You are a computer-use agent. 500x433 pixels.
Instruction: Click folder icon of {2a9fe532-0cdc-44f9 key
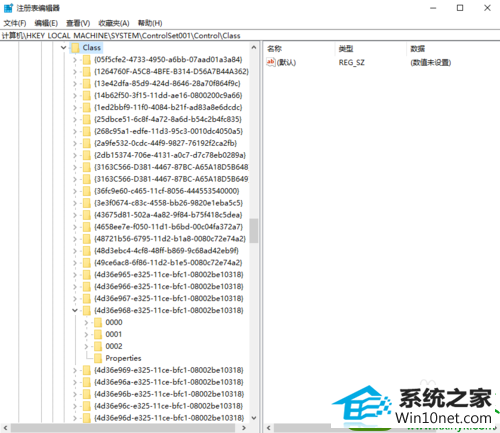pyautogui.click(x=87, y=143)
